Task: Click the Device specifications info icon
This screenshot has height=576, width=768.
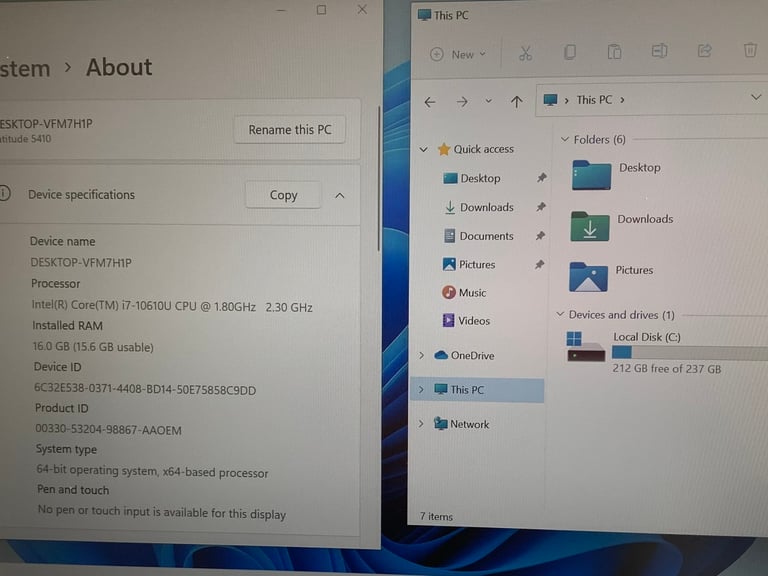Action: 4,193
